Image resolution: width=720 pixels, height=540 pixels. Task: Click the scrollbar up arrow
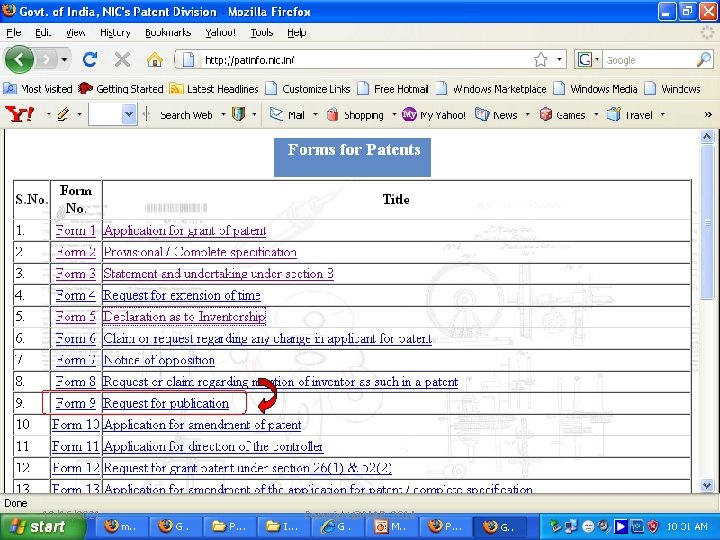[707, 136]
